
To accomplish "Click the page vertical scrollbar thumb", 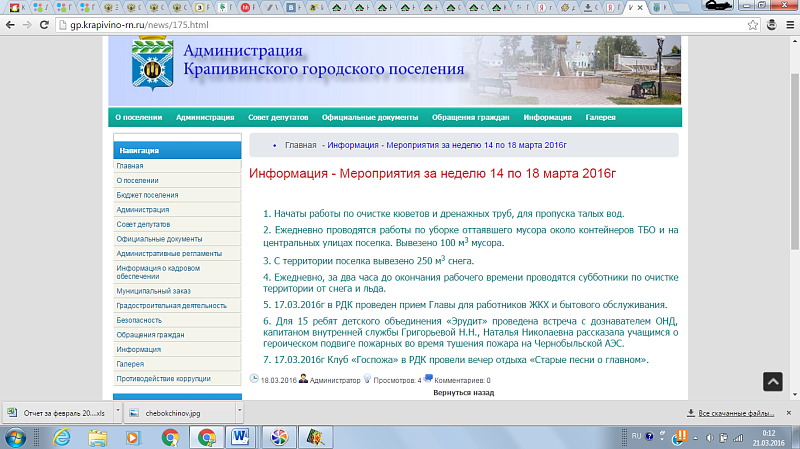I will (x=795, y=162).
